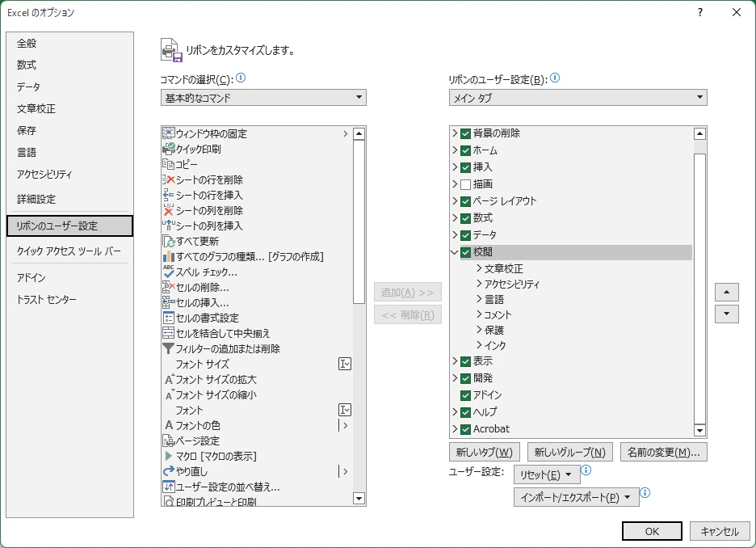Click the 名前の変更 button
This screenshot has width=756, height=548.
point(664,452)
